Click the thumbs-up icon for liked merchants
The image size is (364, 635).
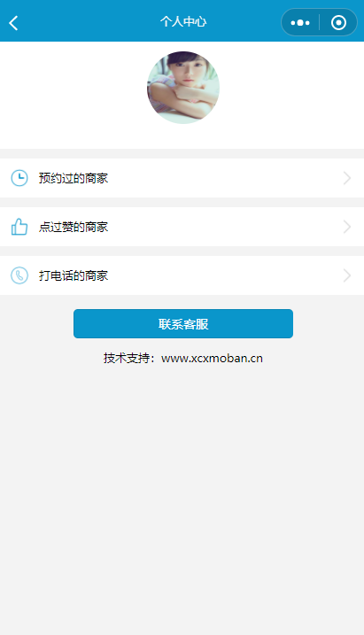pos(19,227)
